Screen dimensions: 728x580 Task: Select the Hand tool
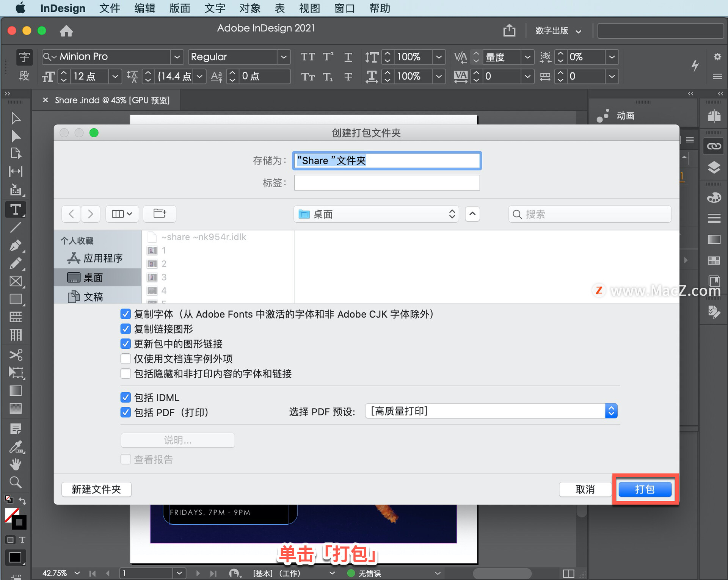coord(16,464)
